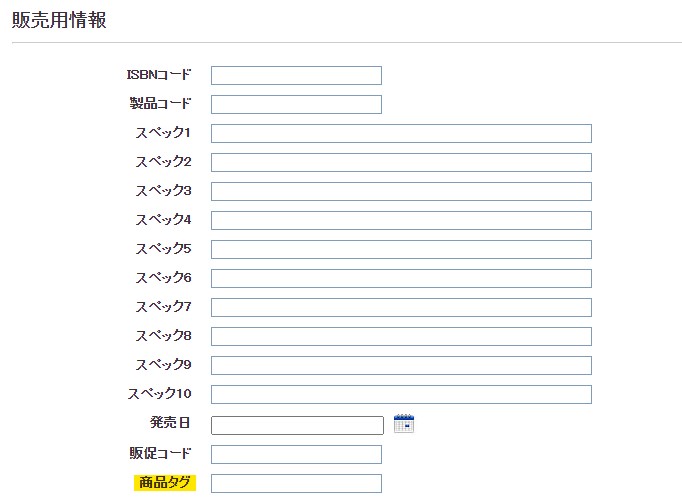
Task: Focus the スペック7 input field
Action: tap(401, 308)
